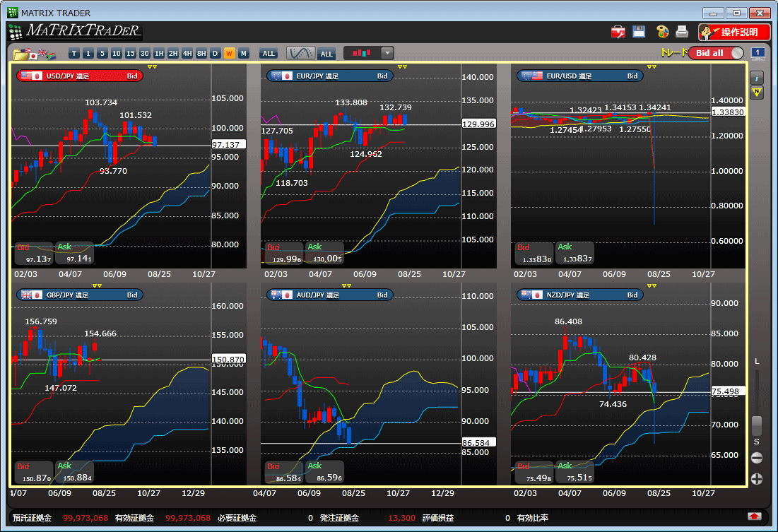Open the red toolbox settings icon
Screen dimensions: 778x532
point(618,32)
